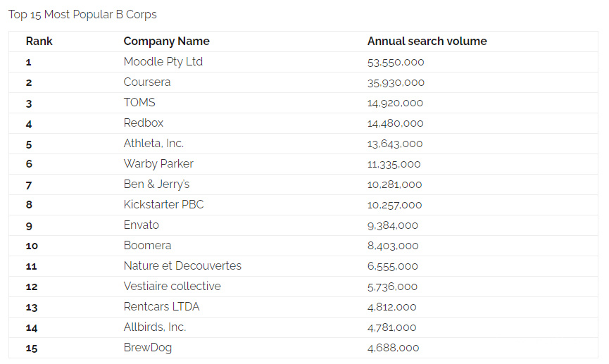
Task: Select Allbirds, Inc. in the list
Action: [155, 327]
